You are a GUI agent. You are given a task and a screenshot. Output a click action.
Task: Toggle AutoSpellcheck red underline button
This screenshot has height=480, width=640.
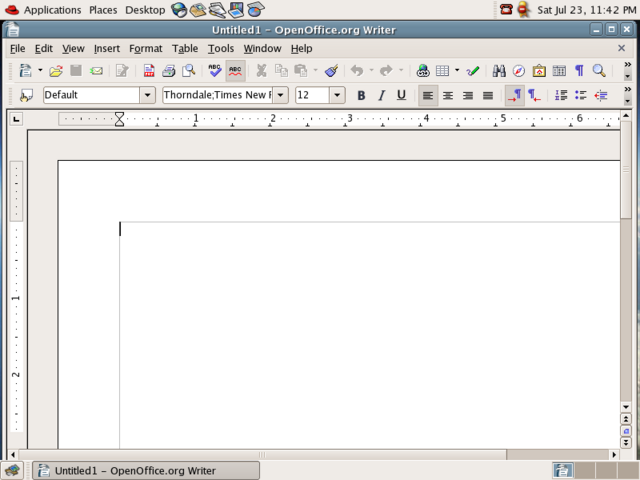point(236,71)
